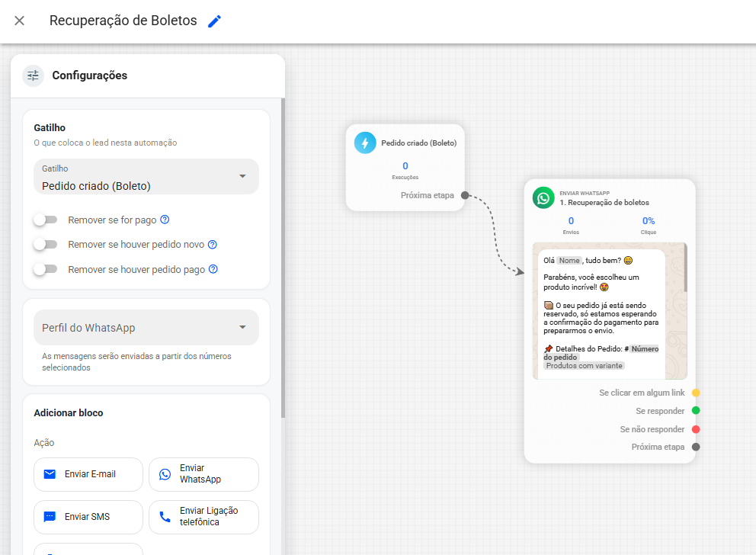Add an Enviar SMS block
The image size is (756, 555).
[x=88, y=517]
